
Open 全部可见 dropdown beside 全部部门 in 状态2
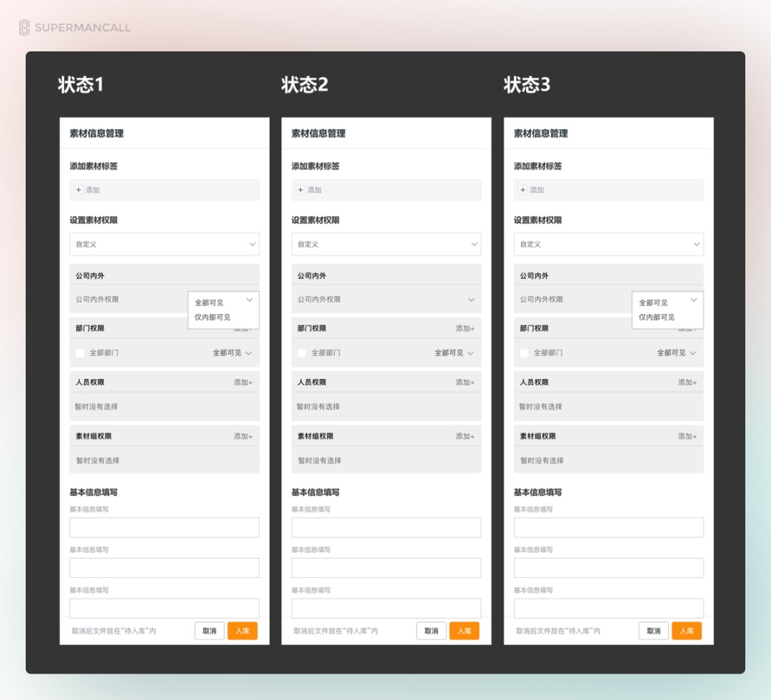[454, 353]
